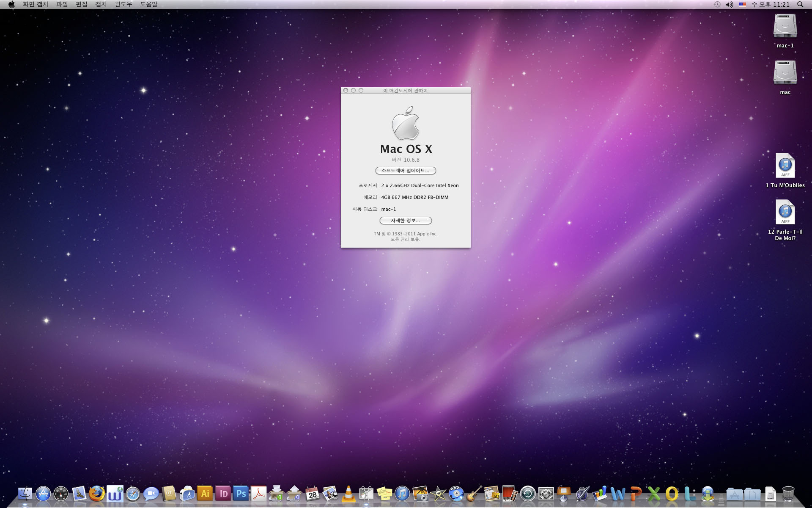This screenshot has height=508, width=812.
Task: Open the Apple menu
Action: click(x=11, y=4)
